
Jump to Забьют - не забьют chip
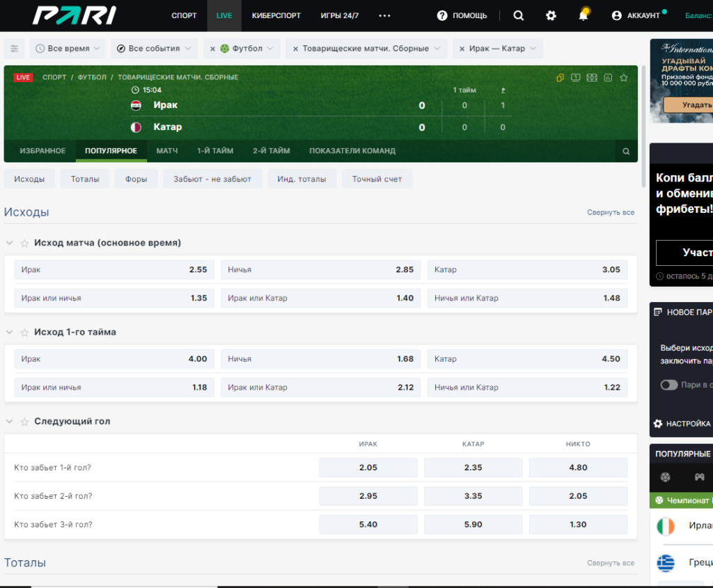(x=212, y=179)
